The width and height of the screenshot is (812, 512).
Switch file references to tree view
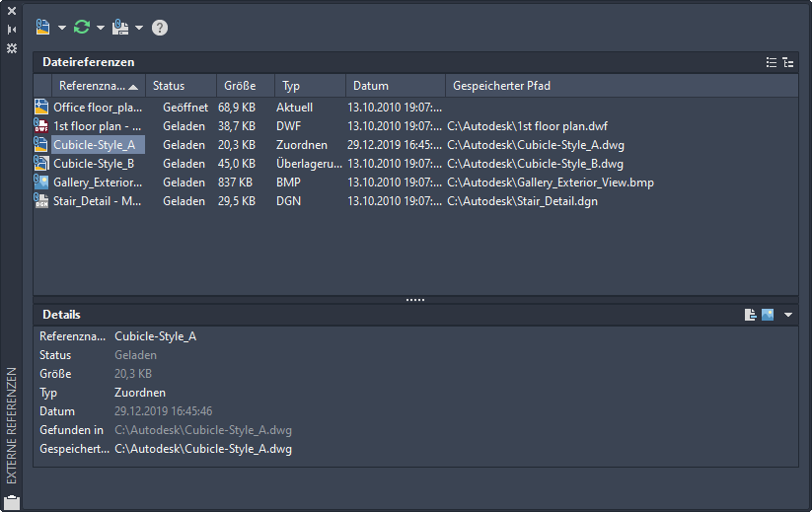(787, 62)
